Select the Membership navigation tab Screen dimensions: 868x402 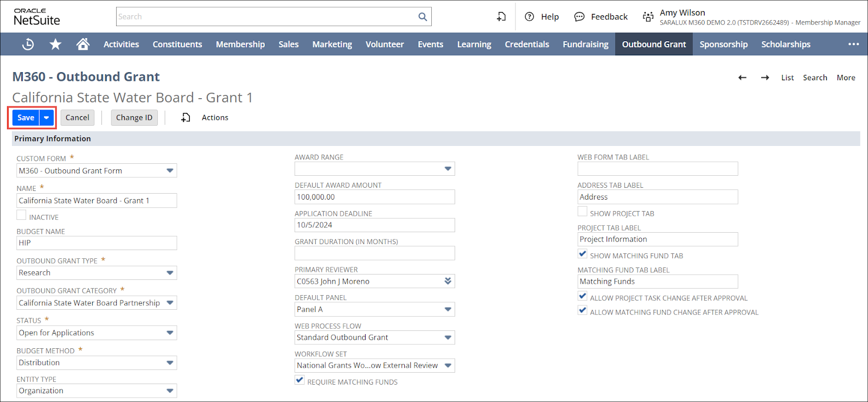pos(240,44)
